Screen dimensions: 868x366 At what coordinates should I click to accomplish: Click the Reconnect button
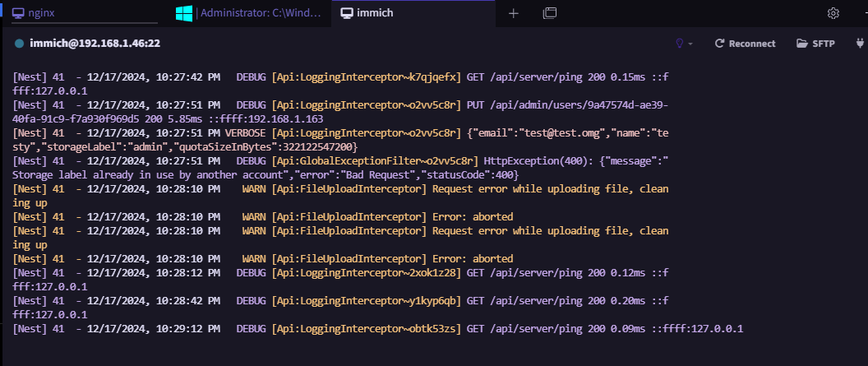pyautogui.click(x=745, y=44)
